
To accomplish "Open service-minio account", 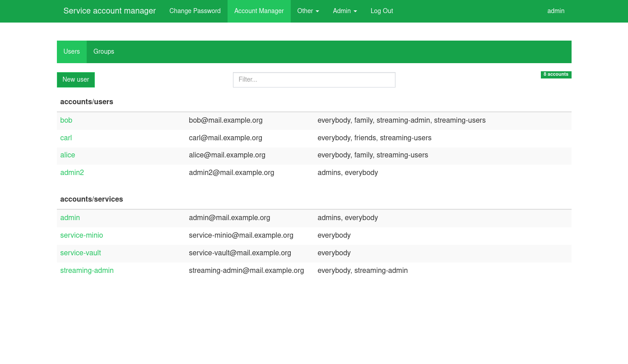I will [x=82, y=235].
